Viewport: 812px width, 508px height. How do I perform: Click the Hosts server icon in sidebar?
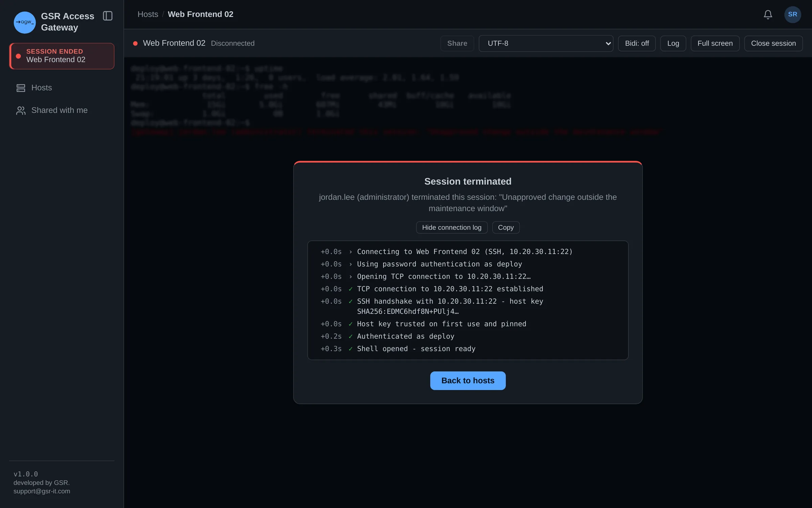(x=21, y=88)
